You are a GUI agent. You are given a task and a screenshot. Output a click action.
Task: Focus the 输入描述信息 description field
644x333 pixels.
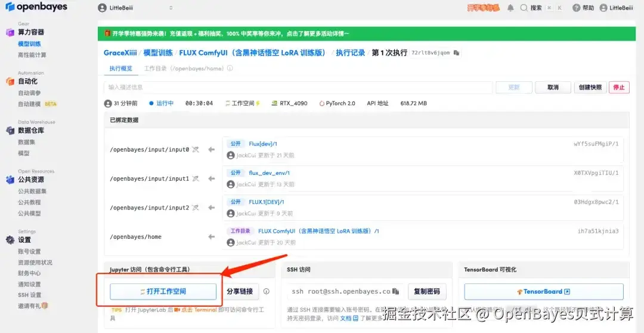click(298, 87)
